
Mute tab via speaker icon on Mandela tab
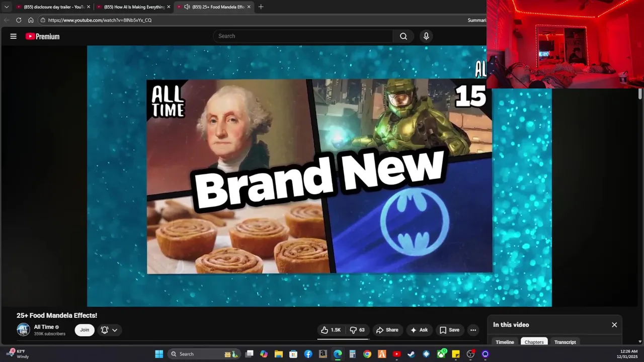tap(187, 7)
